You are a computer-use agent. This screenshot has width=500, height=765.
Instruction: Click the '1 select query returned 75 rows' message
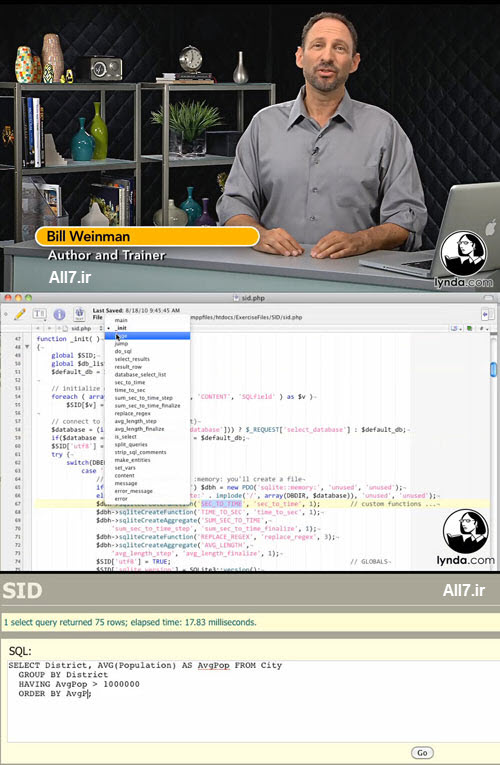(129, 623)
